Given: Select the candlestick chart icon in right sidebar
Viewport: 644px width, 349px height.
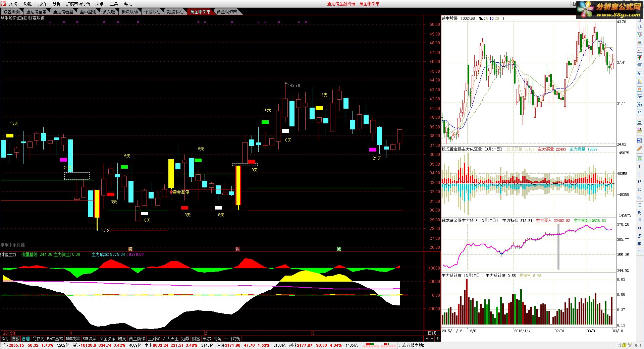Looking at the screenshot, I should tap(640, 58).
